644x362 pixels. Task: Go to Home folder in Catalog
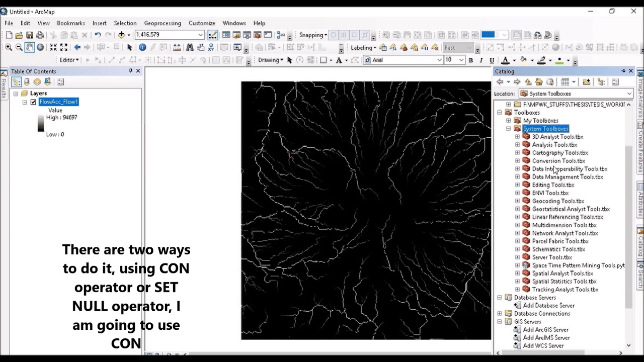click(539, 82)
